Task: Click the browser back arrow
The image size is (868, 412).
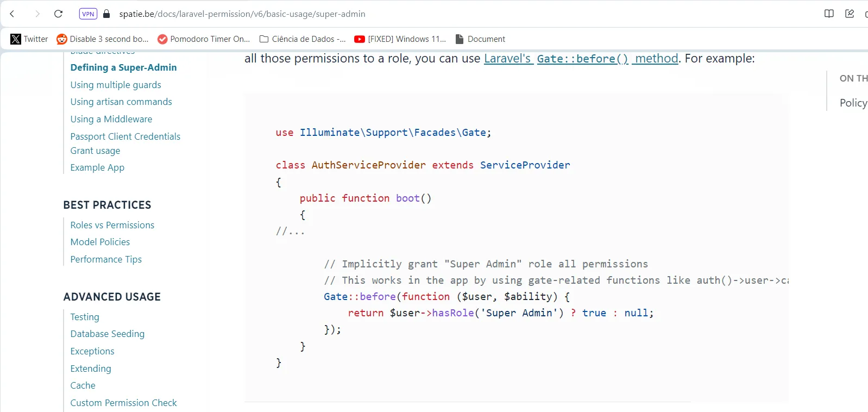Action: pos(12,14)
